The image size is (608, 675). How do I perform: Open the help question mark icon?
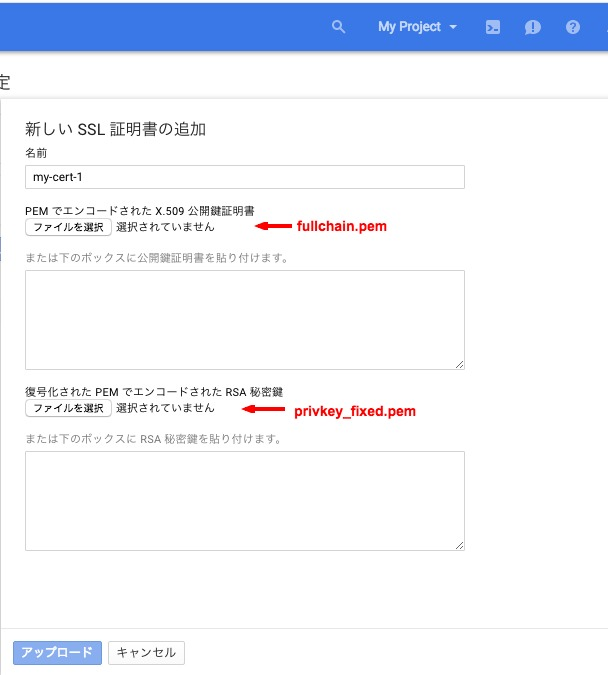pyautogui.click(x=573, y=27)
